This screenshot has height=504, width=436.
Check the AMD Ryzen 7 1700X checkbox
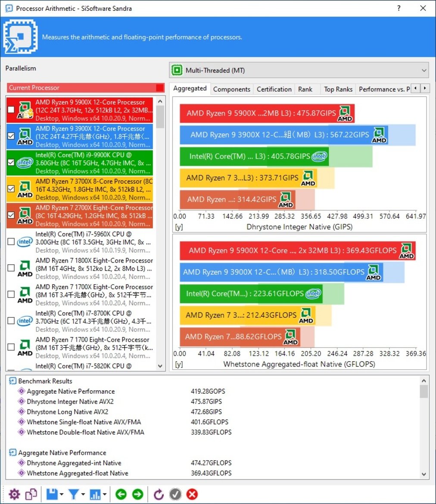coord(11,294)
